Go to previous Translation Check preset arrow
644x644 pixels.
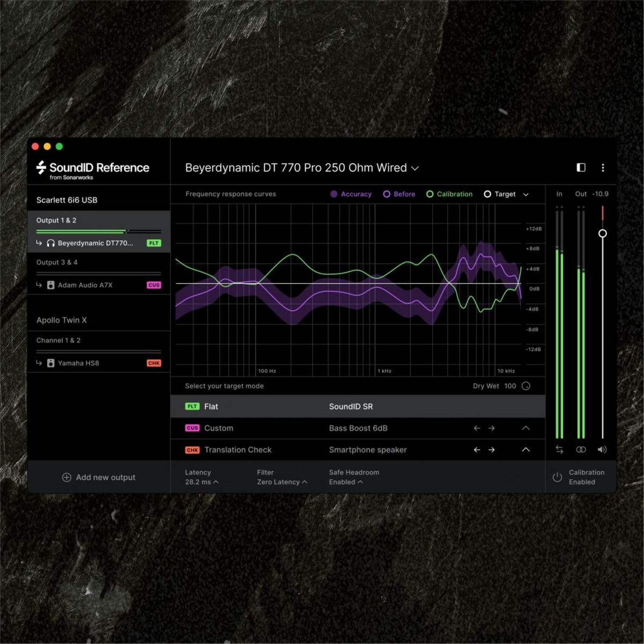pyautogui.click(x=477, y=450)
